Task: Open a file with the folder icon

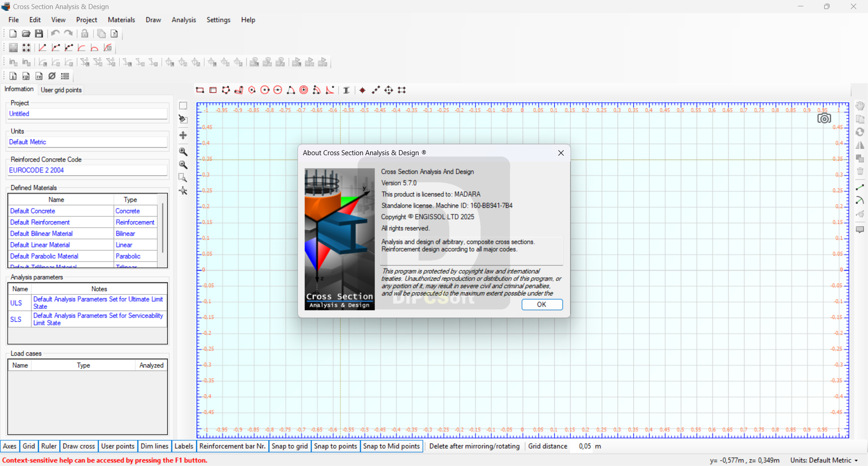Action: point(26,33)
